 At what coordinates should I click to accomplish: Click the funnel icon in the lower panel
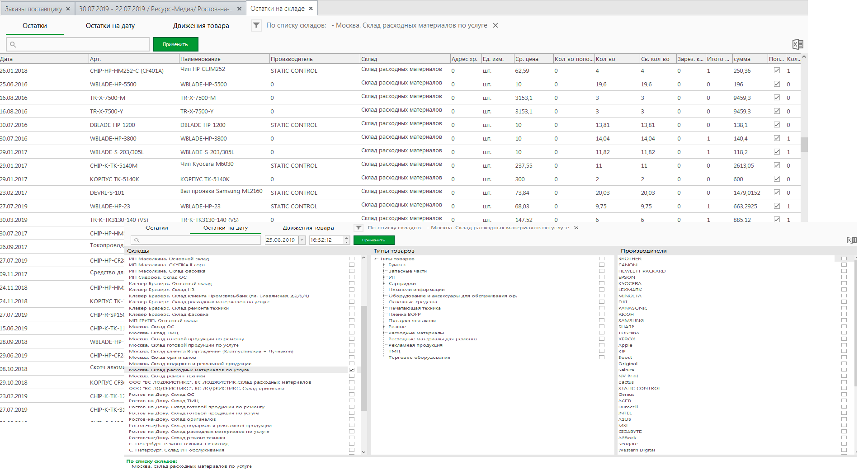[x=359, y=228]
